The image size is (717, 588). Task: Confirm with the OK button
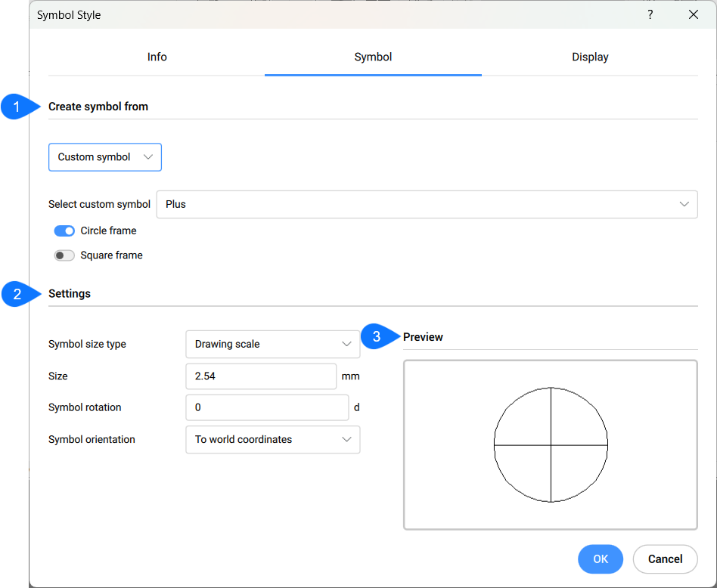pyautogui.click(x=600, y=559)
